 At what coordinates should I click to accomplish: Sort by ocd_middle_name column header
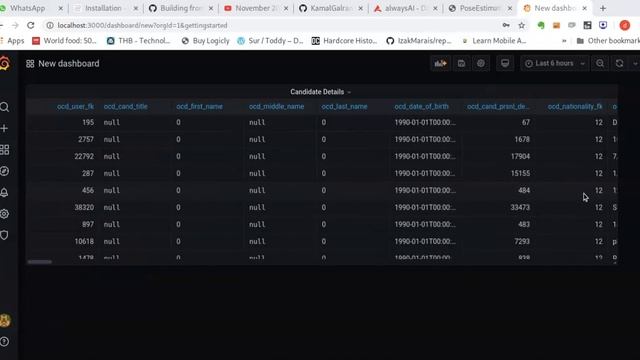pos(276,107)
